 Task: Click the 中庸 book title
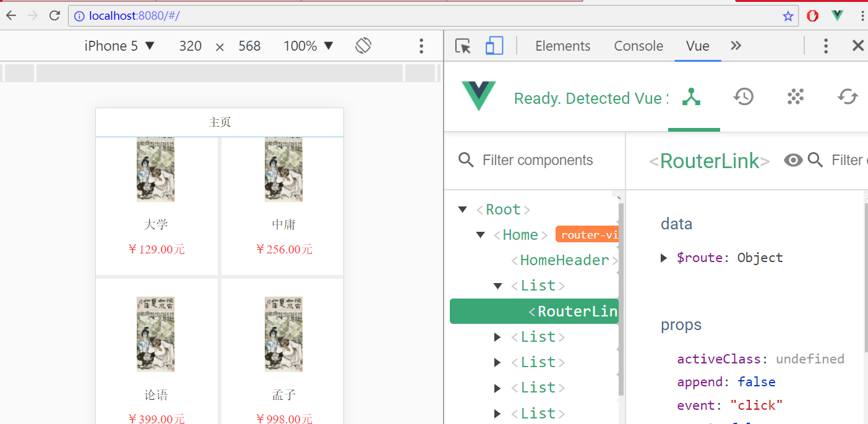284,224
